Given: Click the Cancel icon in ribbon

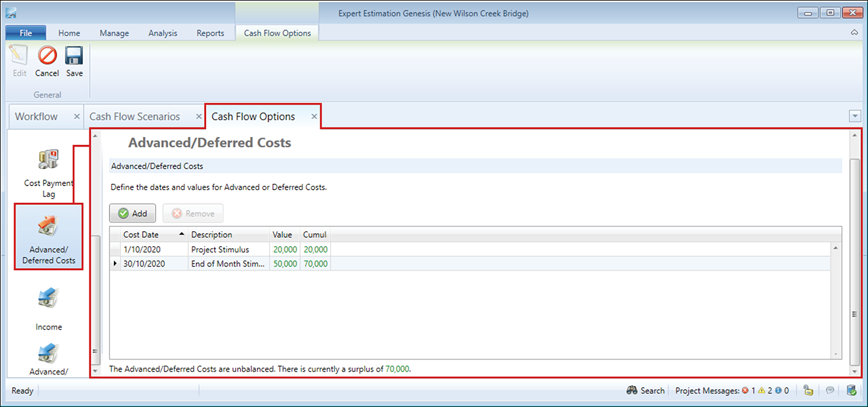Looking at the screenshot, I should (47, 56).
